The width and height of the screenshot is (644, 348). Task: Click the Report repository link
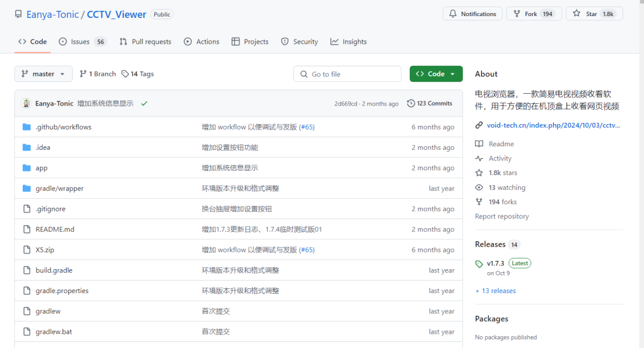point(502,216)
